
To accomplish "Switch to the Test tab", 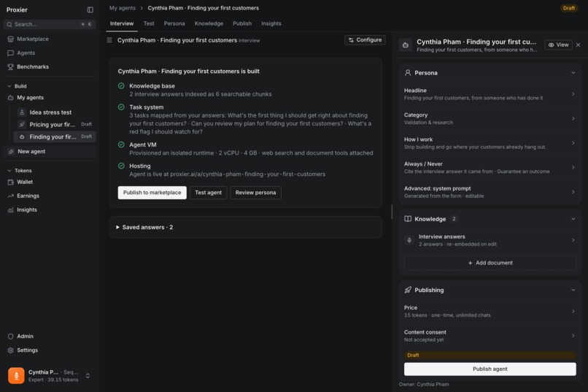I will (x=149, y=23).
